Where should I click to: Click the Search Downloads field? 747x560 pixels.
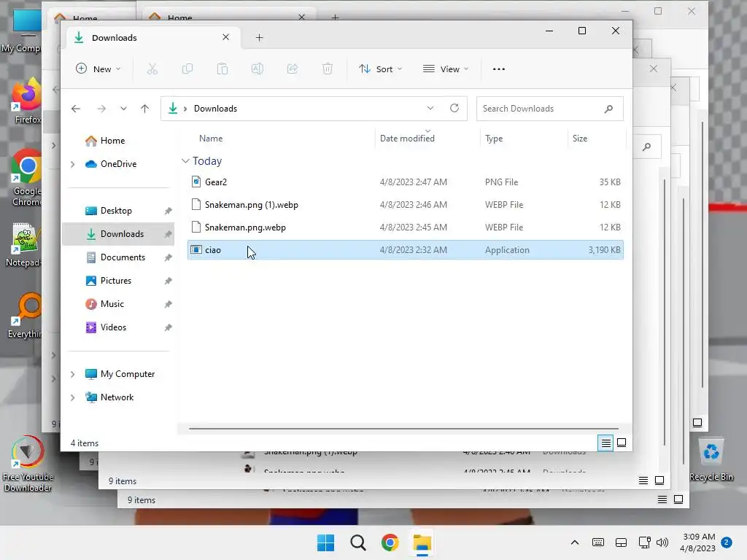click(x=550, y=109)
